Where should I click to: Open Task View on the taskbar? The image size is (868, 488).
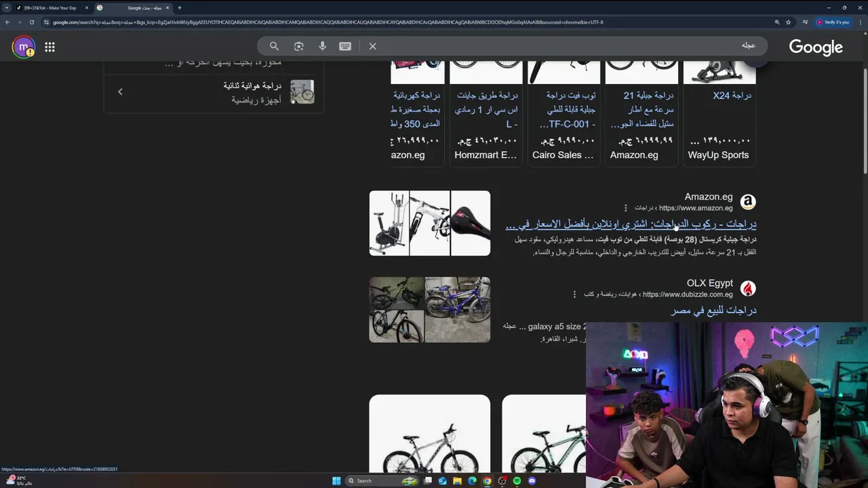[x=428, y=481]
